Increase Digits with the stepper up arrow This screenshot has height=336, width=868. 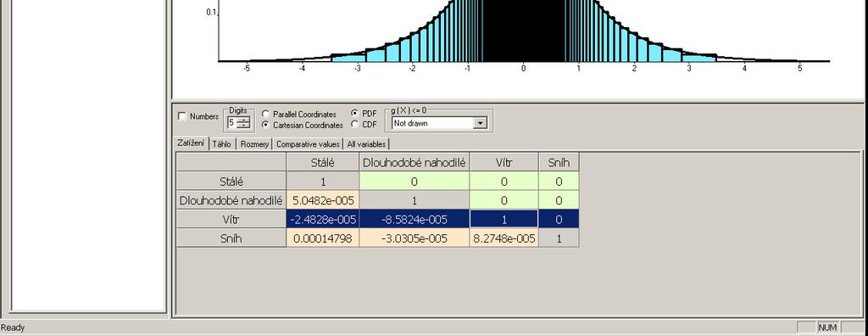[x=243, y=119]
